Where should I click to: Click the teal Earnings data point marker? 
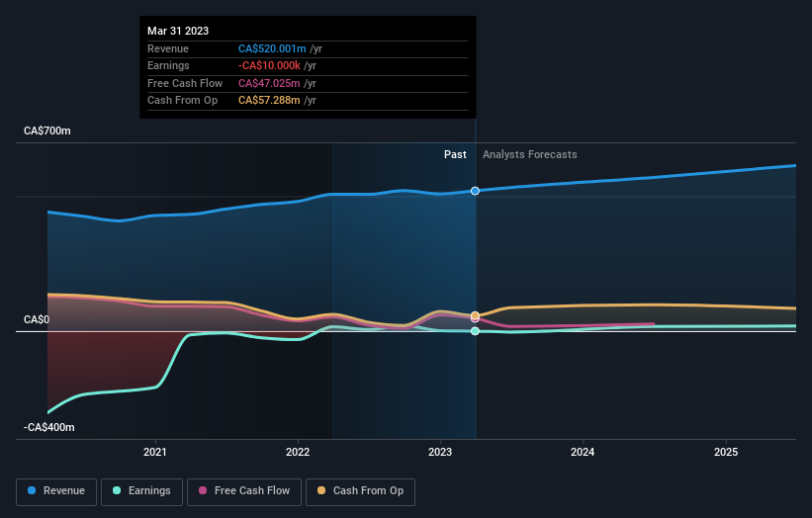pos(475,331)
